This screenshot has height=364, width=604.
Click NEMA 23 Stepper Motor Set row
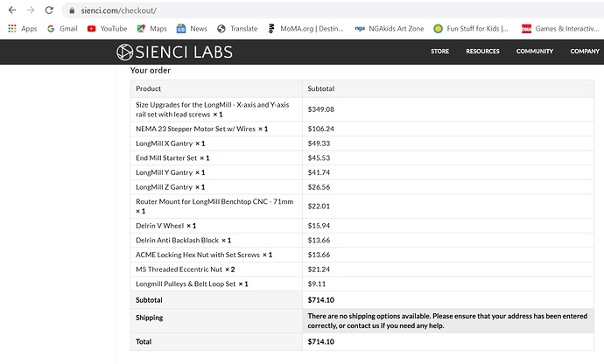click(x=362, y=129)
